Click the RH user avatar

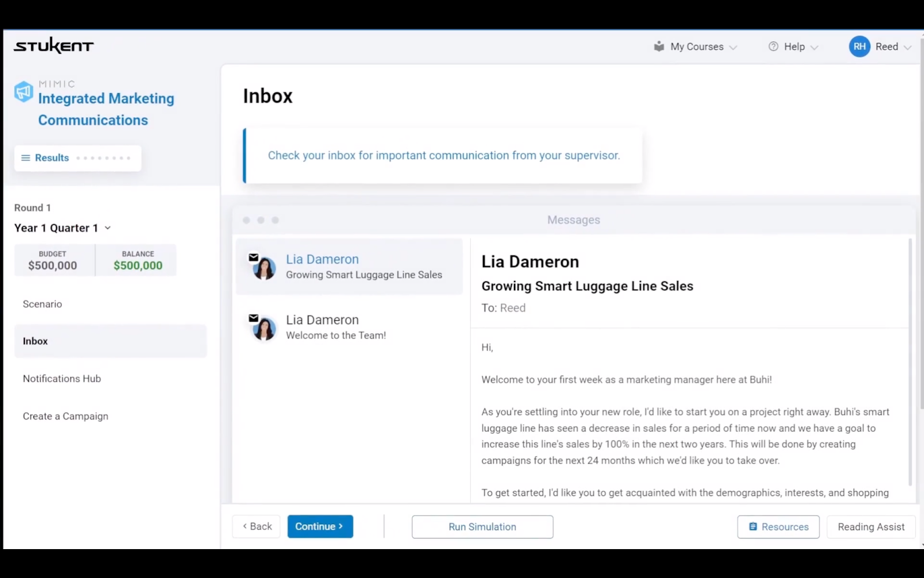[x=859, y=46]
